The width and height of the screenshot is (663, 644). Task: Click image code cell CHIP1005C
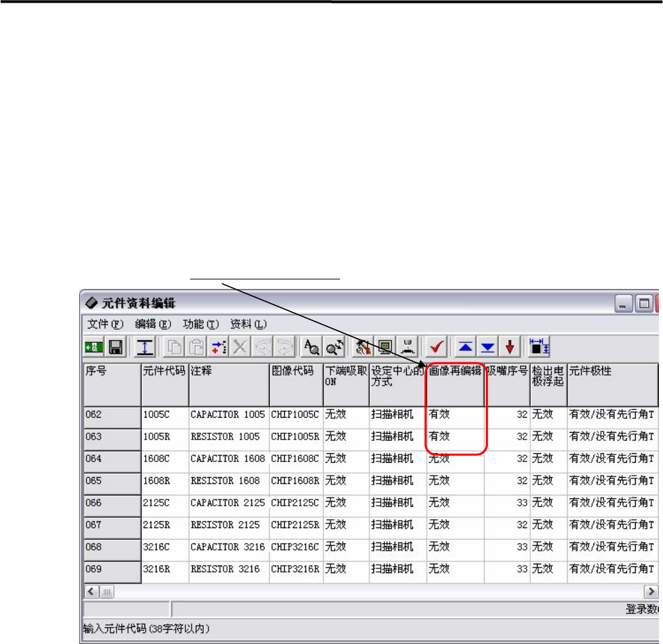(x=296, y=417)
